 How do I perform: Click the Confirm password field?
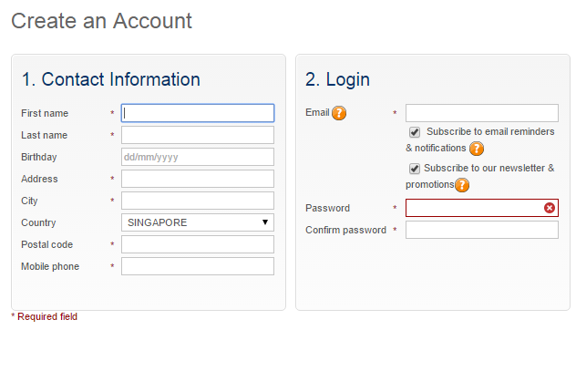click(x=482, y=230)
